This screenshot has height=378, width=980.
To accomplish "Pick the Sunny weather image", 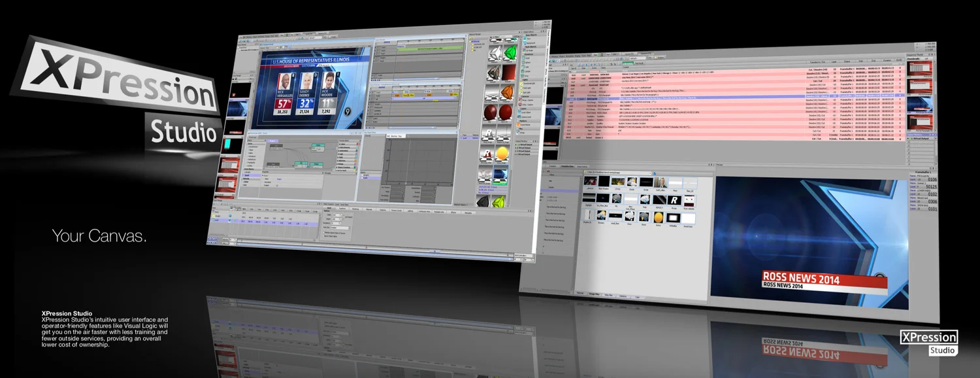I will click(658, 217).
